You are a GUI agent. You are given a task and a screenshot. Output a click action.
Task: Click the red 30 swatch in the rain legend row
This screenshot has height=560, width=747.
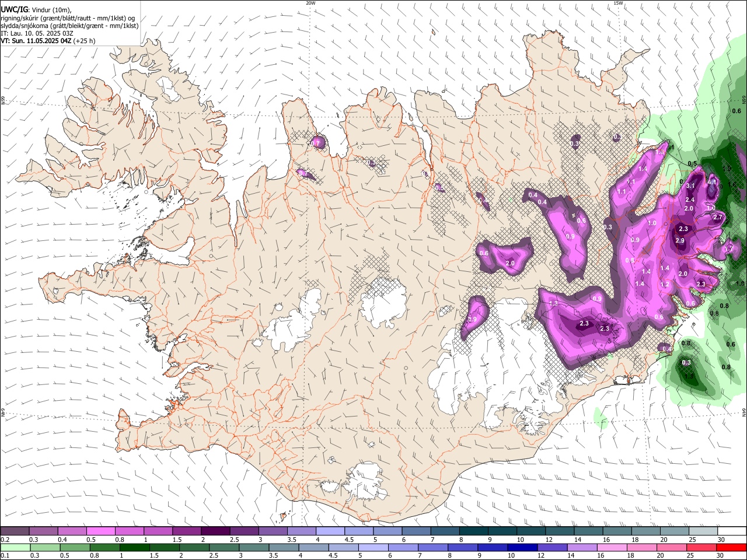point(731,548)
